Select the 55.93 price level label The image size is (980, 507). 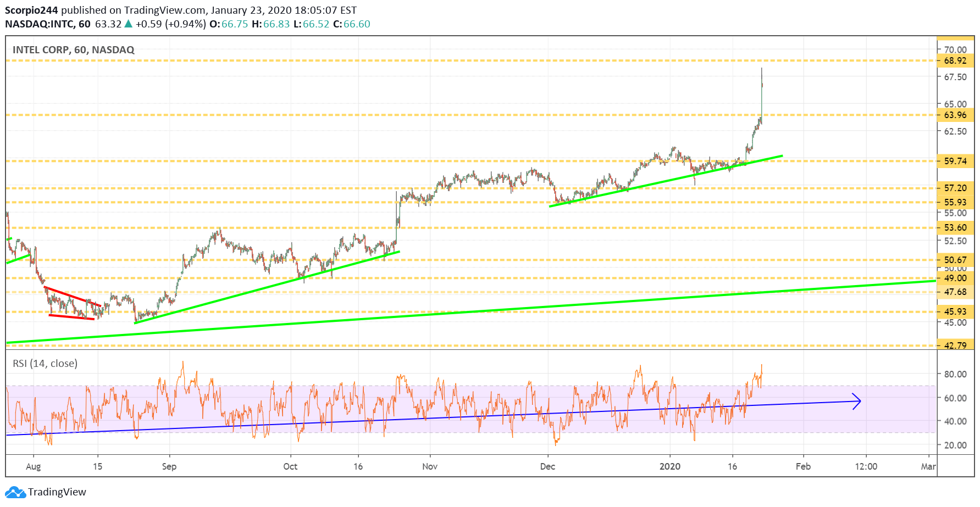tap(955, 202)
